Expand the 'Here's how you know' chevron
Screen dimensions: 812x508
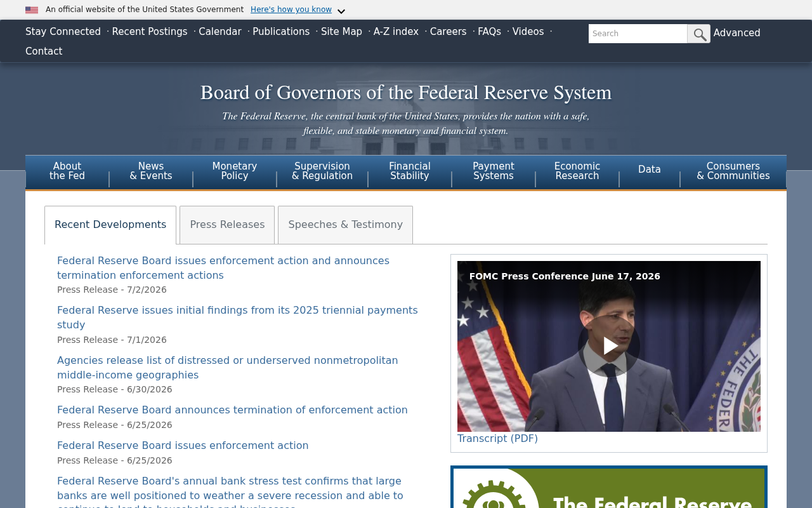(341, 11)
